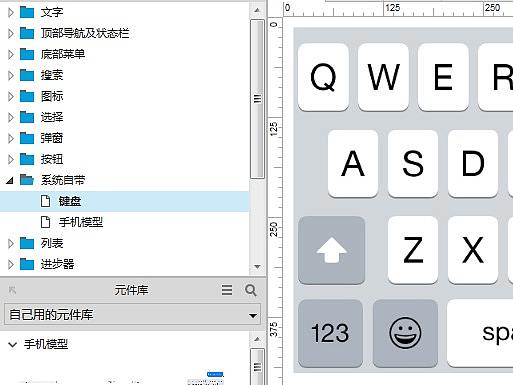
Task: Collapse the 系统自带 folder
Action: click(10, 181)
